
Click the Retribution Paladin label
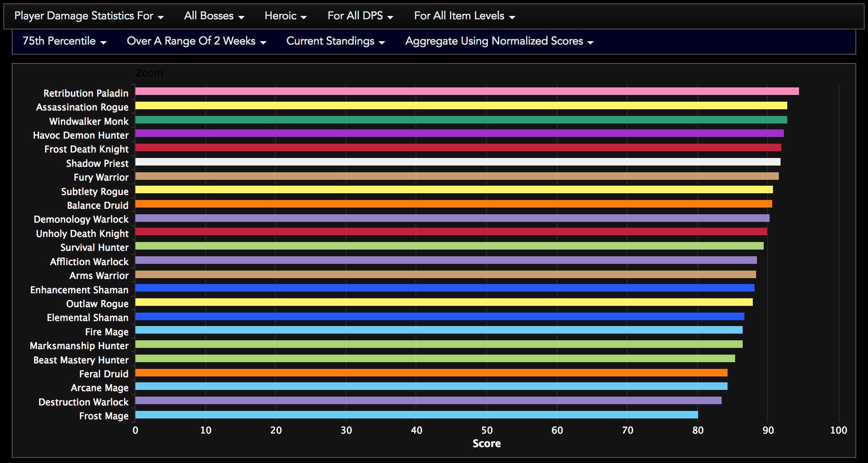coord(86,93)
